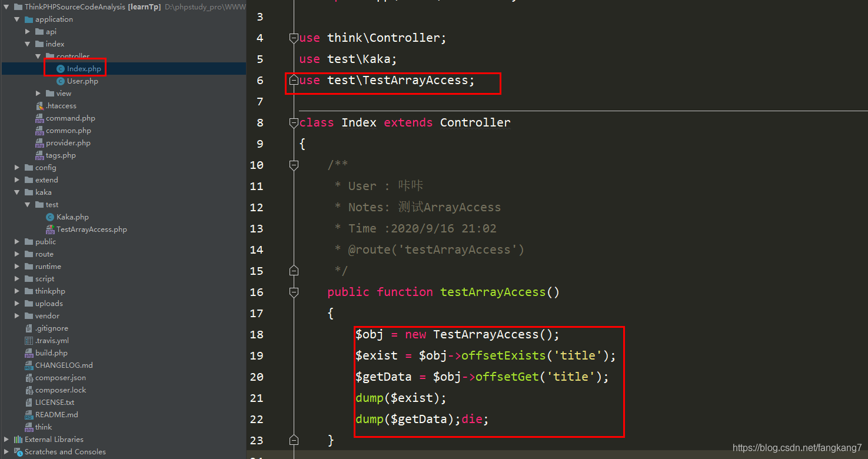Click '$getData' variable on line 20
Viewport: 868px width, 459px height.
(384, 377)
